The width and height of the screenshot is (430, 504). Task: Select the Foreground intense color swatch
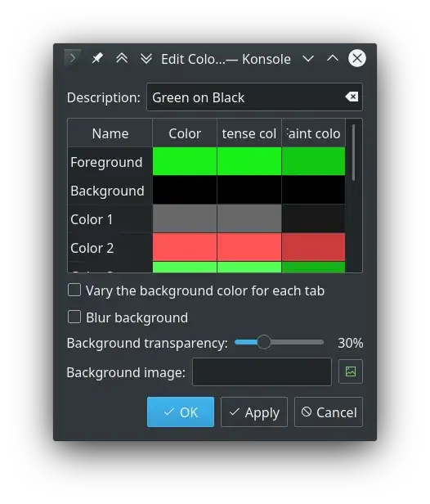click(249, 161)
